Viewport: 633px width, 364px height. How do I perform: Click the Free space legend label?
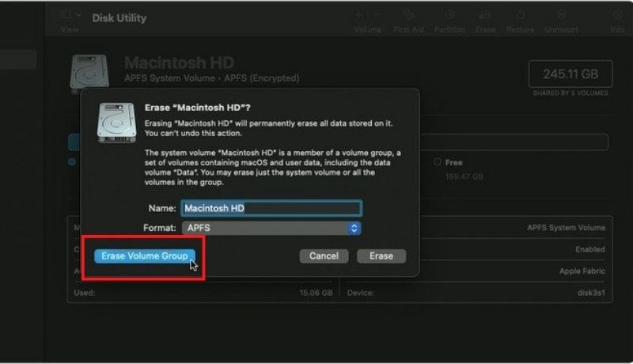tap(453, 163)
